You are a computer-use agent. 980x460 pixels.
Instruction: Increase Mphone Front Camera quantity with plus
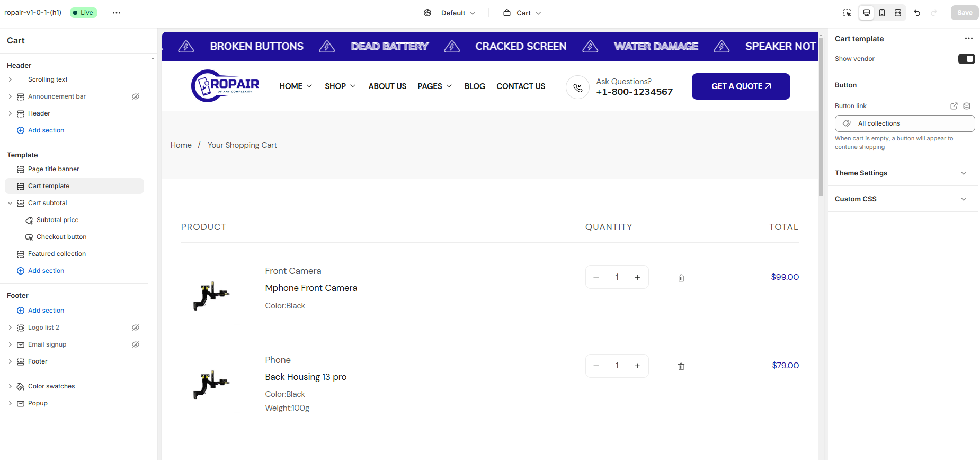tap(637, 277)
